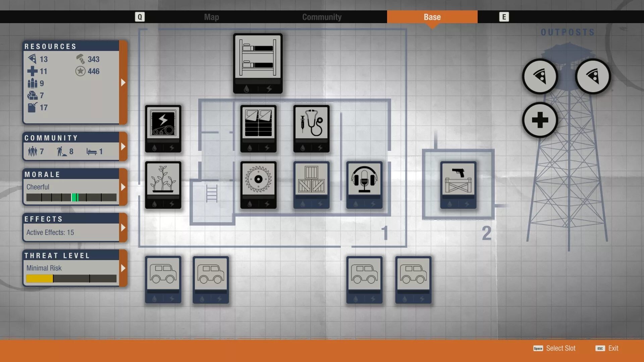This screenshot has height=362, width=644.
Task: Expand the Resources panel arrow
Action: click(123, 82)
